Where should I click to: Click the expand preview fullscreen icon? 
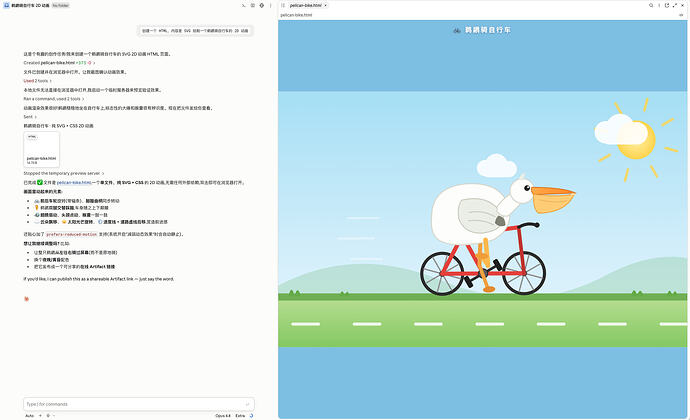[x=675, y=5]
